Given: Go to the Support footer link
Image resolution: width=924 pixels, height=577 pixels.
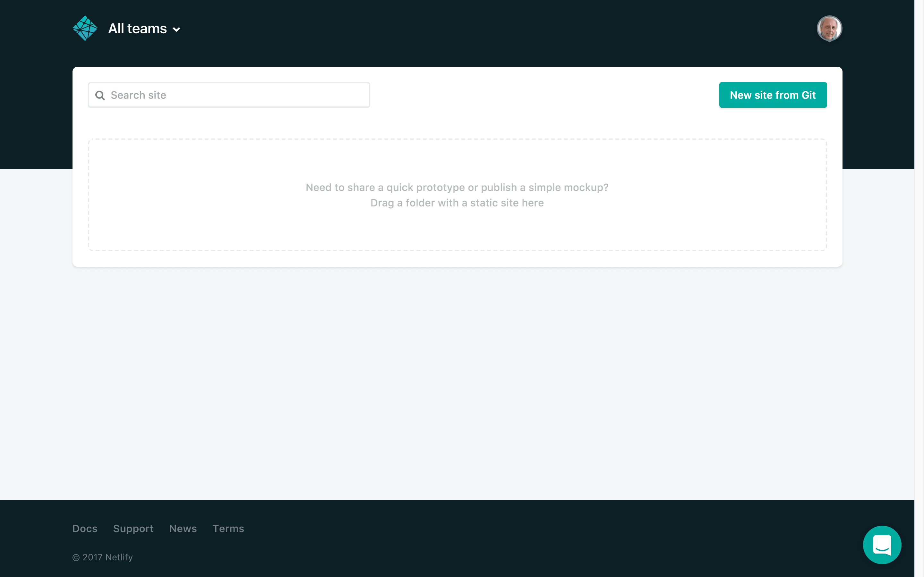Looking at the screenshot, I should click(x=133, y=529).
